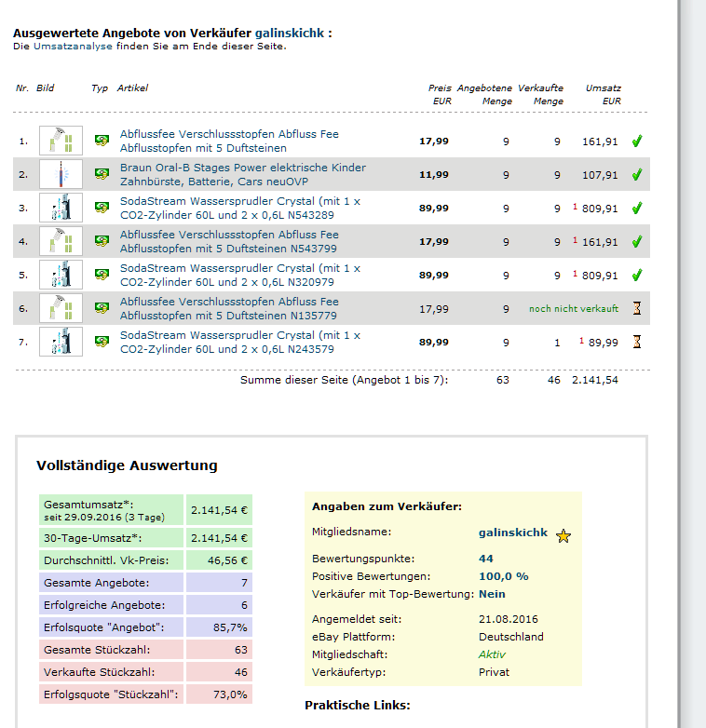Click Umsatz 89,99 in row 7
Viewport: 706px width, 728px height.
tap(604, 343)
